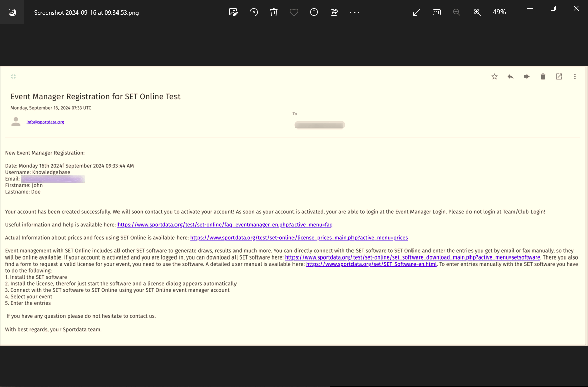The height and width of the screenshot is (387, 588).
Task: Click the Edit image icon in Photos toolbar
Action: pyautogui.click(x=233, y=12)
